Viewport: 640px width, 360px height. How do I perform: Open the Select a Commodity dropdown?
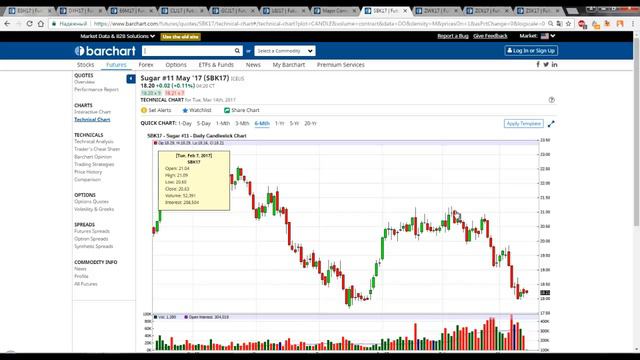[284, 51]
